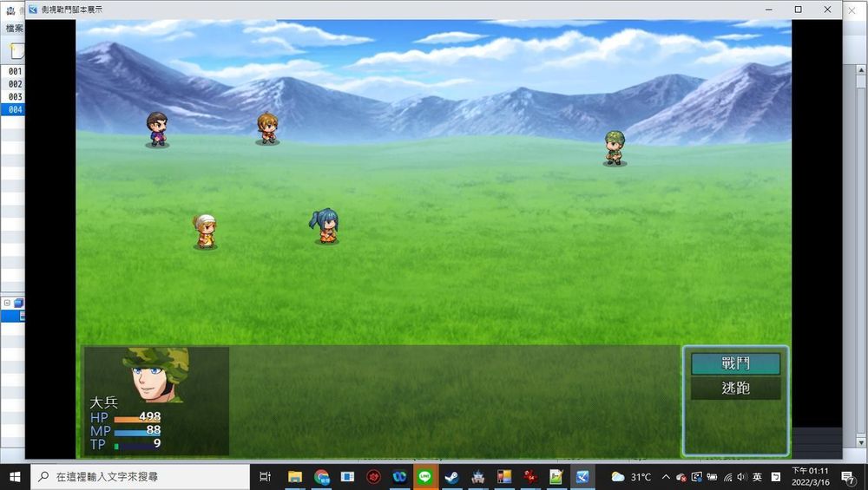Open the weather widget showing 31°C
This screenshot has width=868, height=490.
(x=631, y=477)
